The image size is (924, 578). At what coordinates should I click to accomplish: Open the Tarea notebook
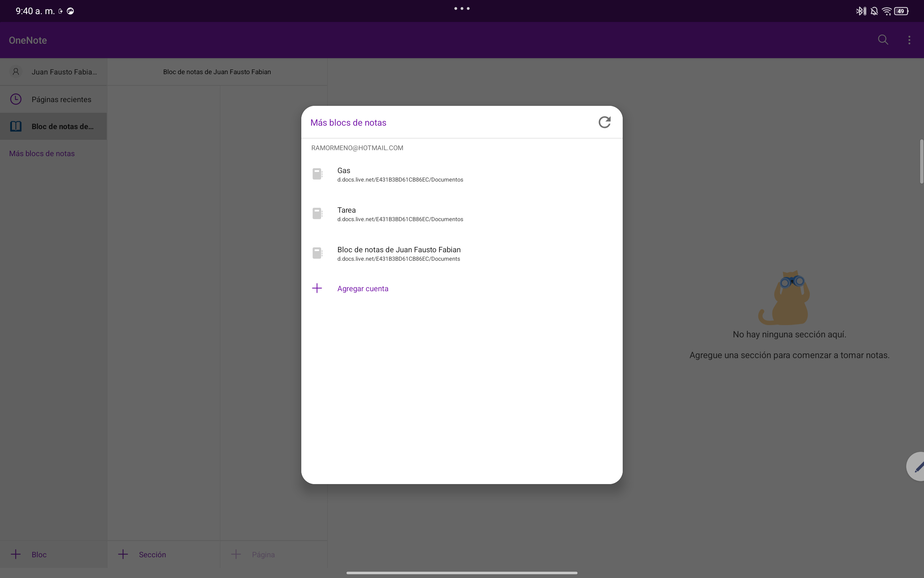(x=462, y=214)
